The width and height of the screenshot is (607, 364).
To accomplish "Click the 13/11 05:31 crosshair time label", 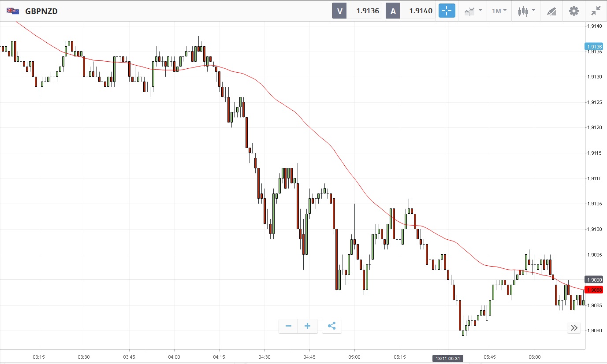I will [x=447, y=358].
